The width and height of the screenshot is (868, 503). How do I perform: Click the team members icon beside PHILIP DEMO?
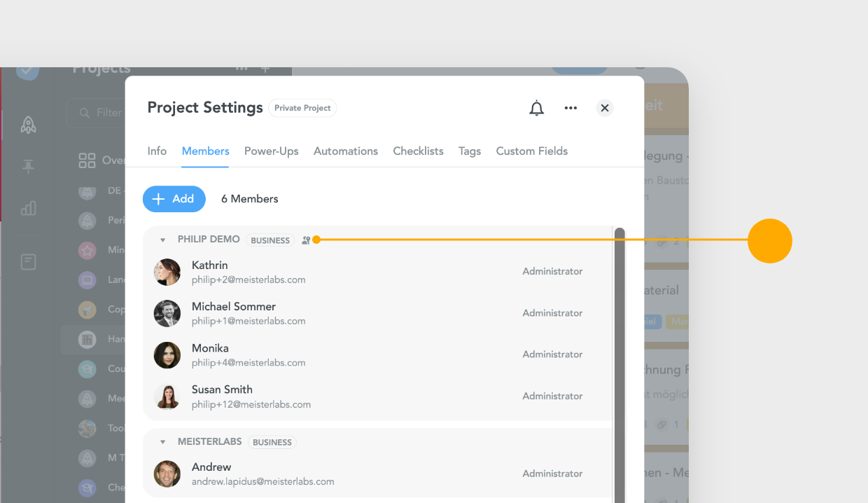pyautogui.click(x=306, y=240)
